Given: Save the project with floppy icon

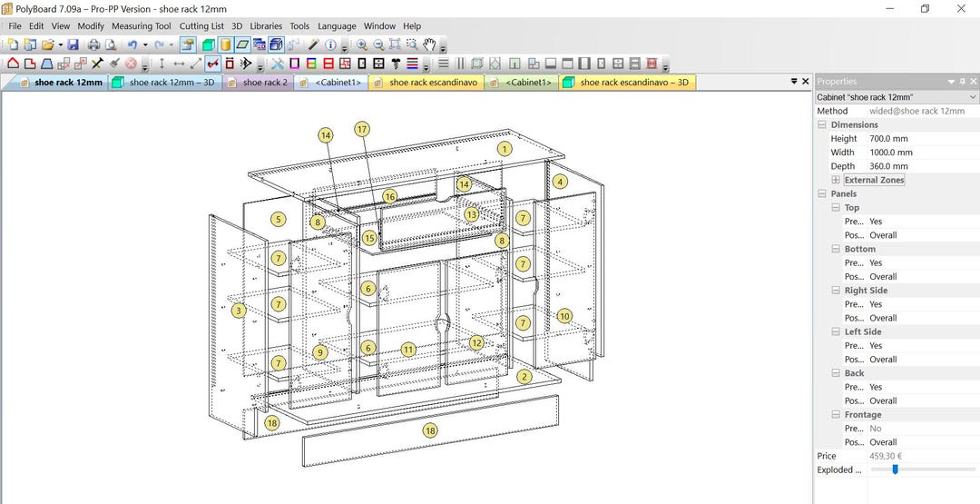Looking at the screenshot, I should [73, 44].
